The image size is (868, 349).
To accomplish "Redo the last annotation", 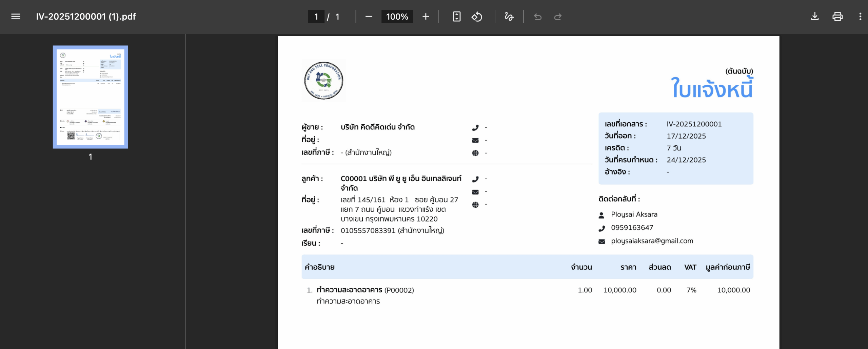I will pyautogui.click(x=558, y=16).
